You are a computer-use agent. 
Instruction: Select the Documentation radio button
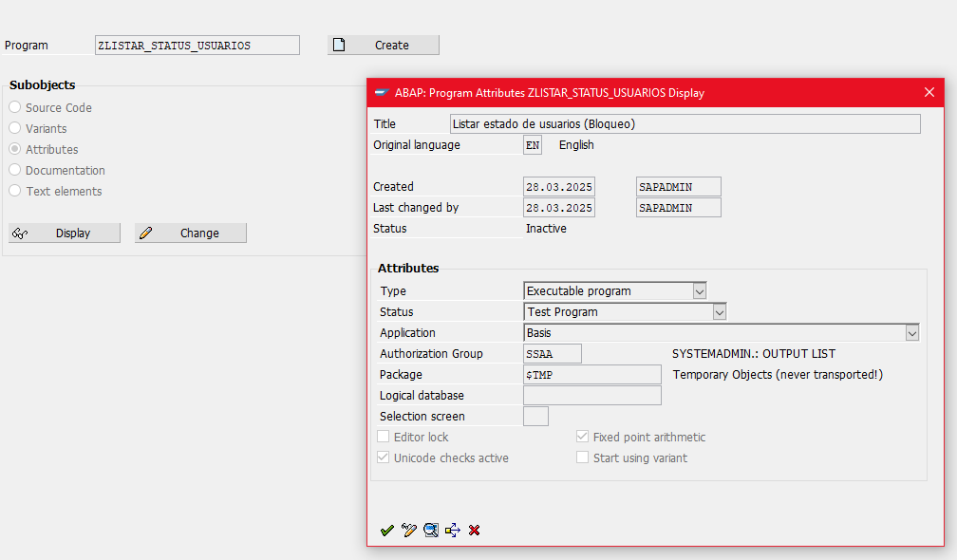(15, 170)
